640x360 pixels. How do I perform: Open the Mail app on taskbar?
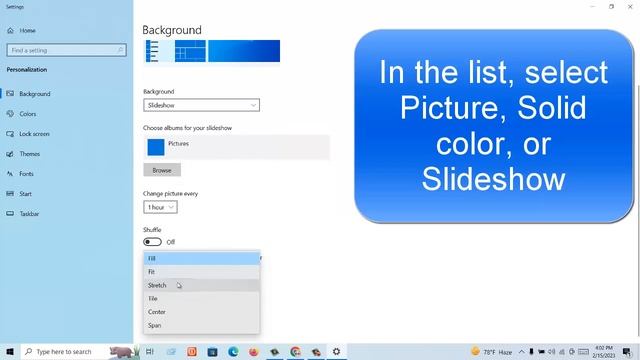click(171, 351)
